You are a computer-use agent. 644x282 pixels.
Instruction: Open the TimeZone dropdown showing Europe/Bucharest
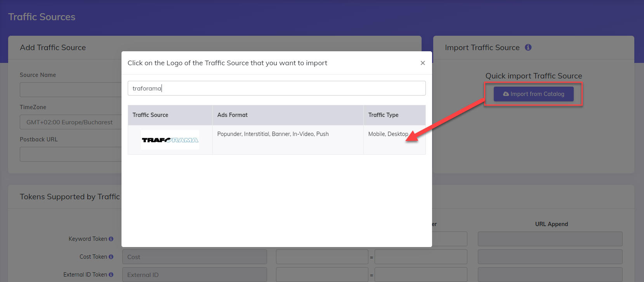[71, 122]
